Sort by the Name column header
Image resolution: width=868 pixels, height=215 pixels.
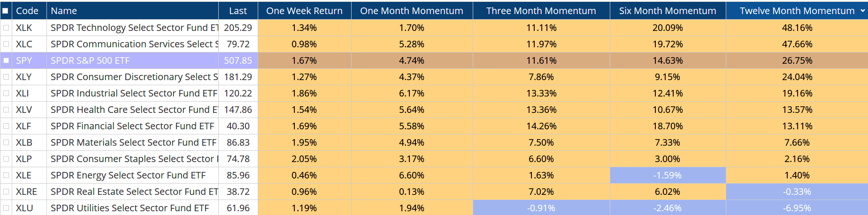64,11
